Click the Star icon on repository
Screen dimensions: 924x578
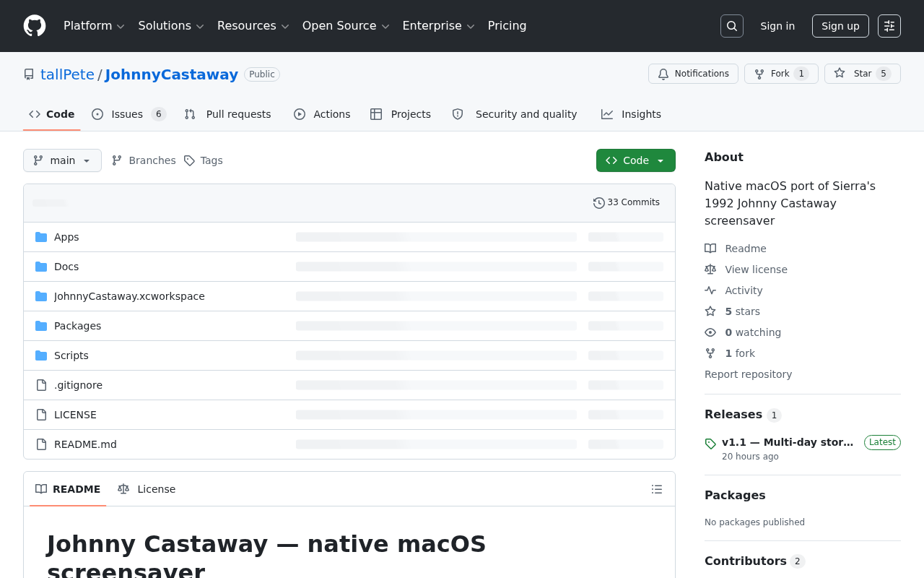(x=840, y=74)
